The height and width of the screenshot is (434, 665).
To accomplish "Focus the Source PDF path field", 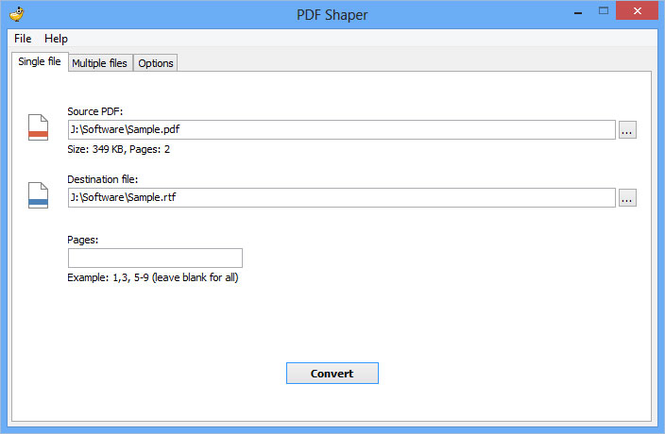I will pos(340,130).
